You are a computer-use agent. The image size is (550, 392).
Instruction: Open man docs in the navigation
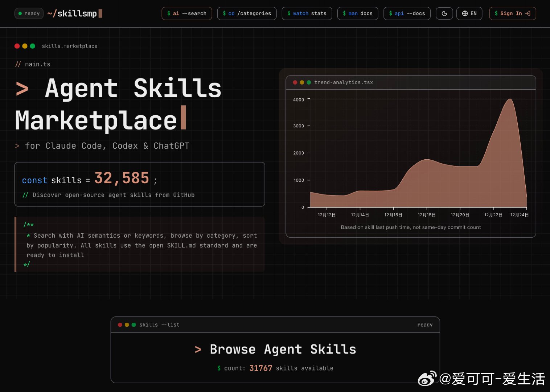pos(358,13)
